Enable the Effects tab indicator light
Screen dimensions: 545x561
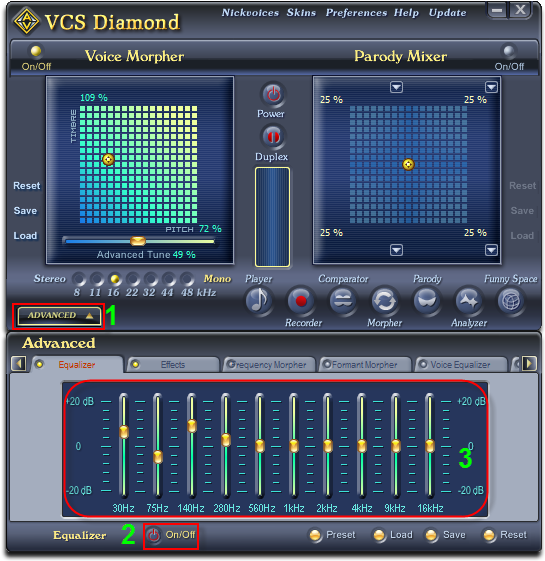(135, 365)
